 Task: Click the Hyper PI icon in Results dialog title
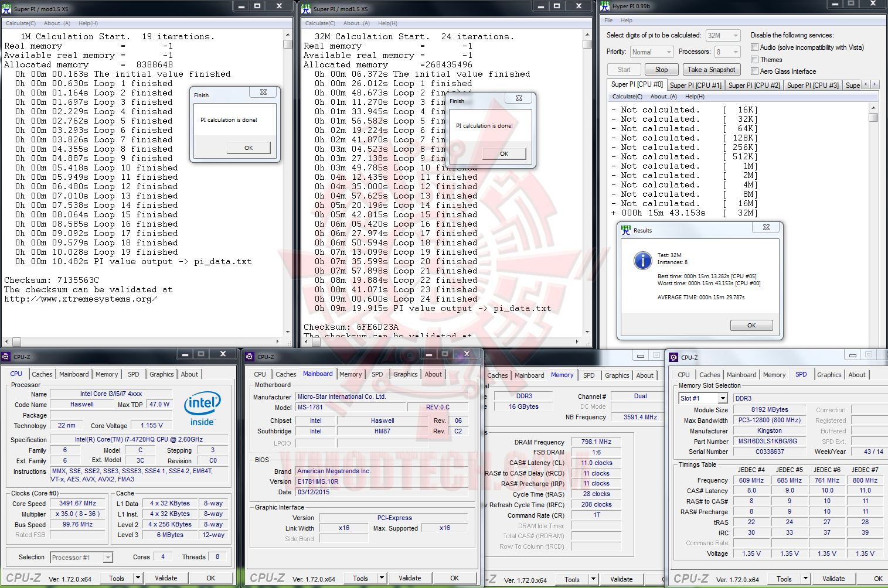click(x=626, y=230)
